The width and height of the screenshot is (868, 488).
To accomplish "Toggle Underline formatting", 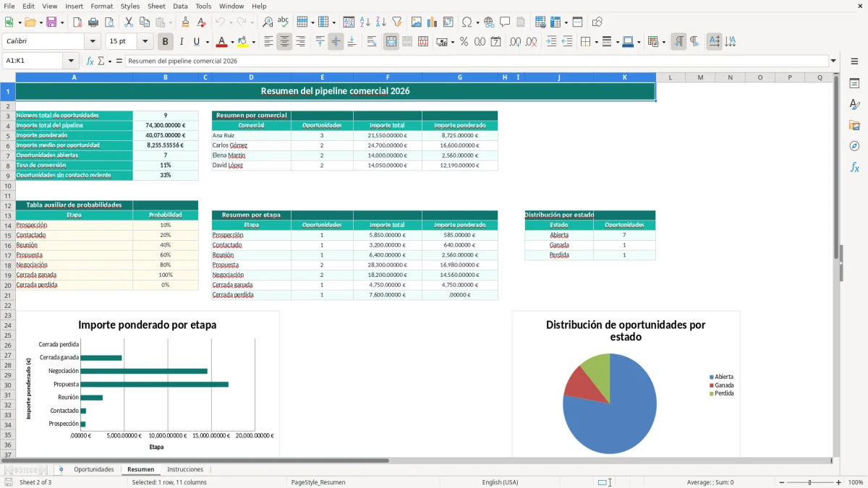I will click(196, 42).
